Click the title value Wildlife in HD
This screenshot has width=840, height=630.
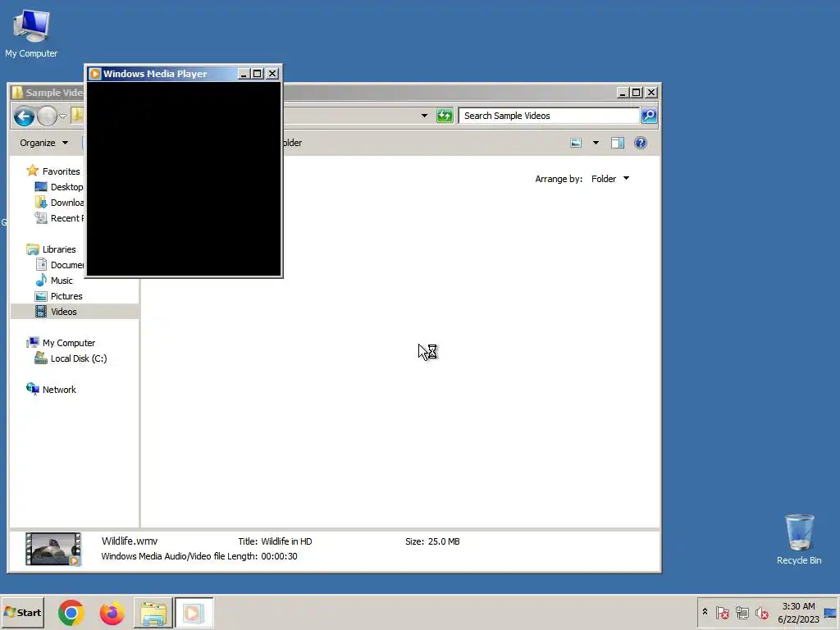pyautogui.click(x=286, y=541)
